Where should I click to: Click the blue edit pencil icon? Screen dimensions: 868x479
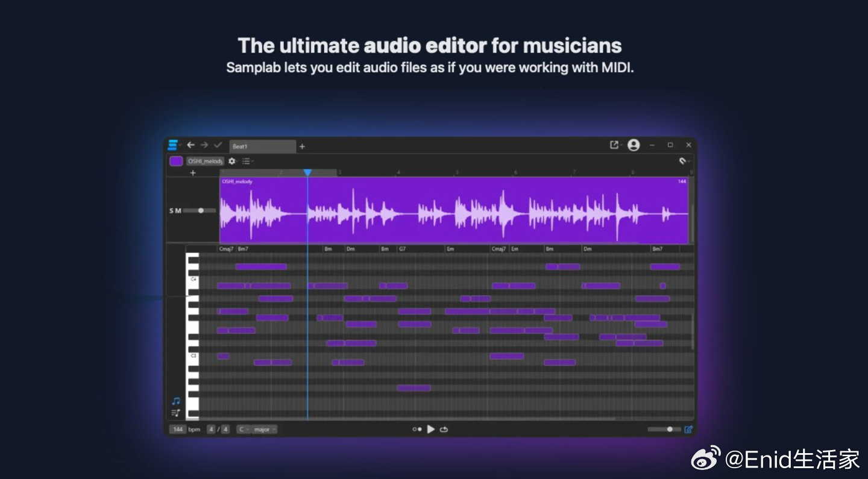tap(688, 430)
